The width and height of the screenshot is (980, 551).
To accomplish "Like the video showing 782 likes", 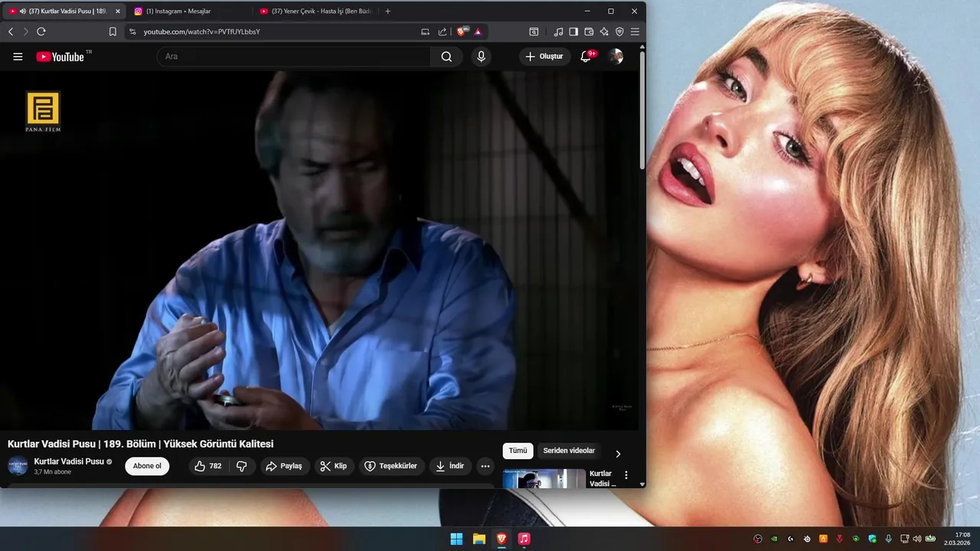I will pos(207,466).
